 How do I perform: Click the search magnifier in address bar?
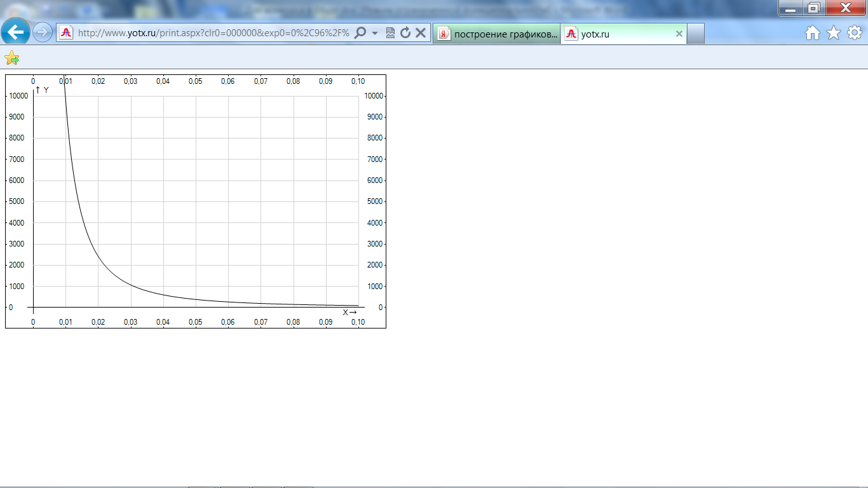click(x=360, y=33)
